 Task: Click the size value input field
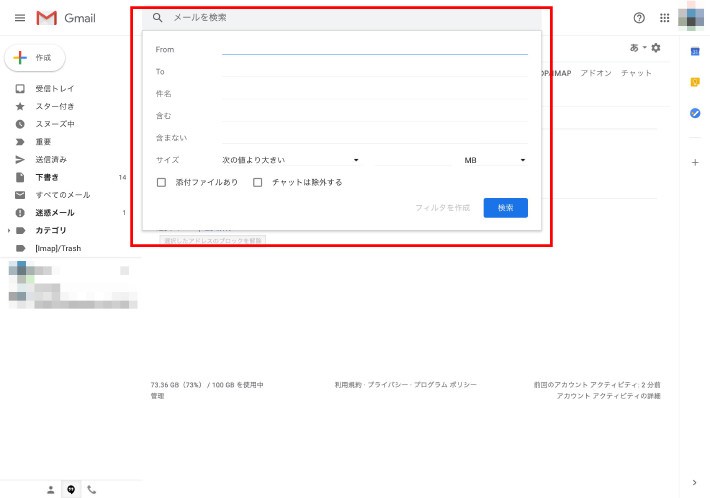pyautogui.click(x=413, y=160)
